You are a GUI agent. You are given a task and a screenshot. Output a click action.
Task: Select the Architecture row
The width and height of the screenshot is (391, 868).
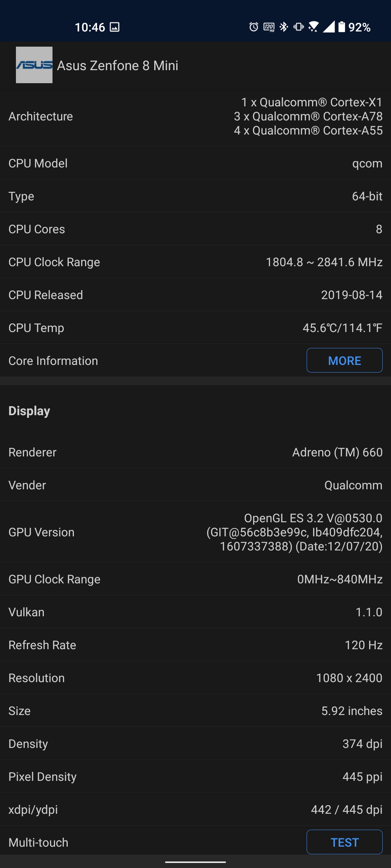[x=195, y=116]
